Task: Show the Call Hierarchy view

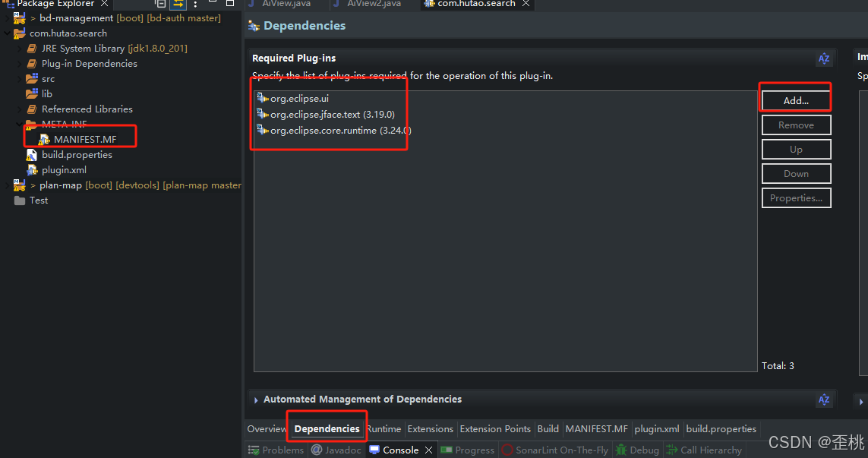Action: point(704,450)
